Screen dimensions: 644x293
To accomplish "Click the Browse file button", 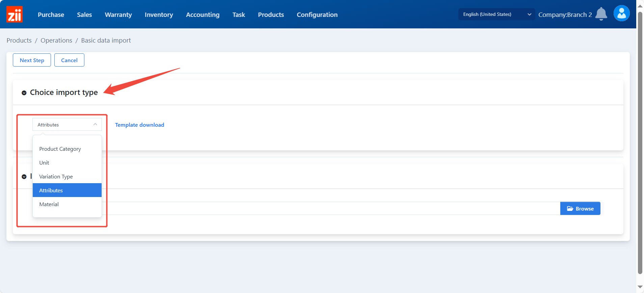I will tap(580, 209).
